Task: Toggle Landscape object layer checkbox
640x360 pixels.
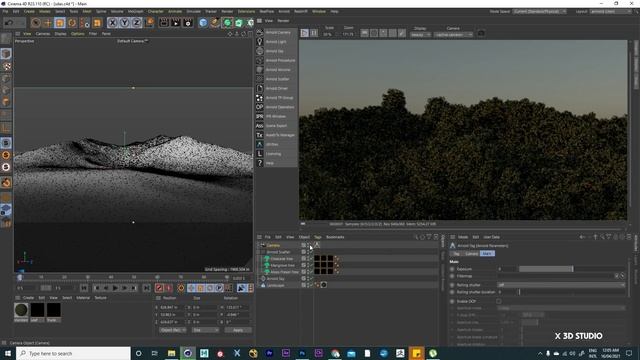Action: [303, 285]
